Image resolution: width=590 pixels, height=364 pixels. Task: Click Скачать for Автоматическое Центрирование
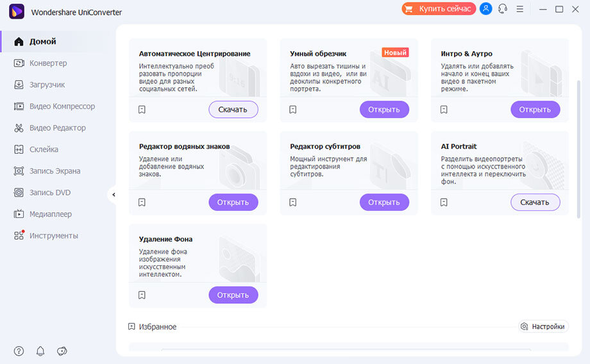tap(233, 110)
